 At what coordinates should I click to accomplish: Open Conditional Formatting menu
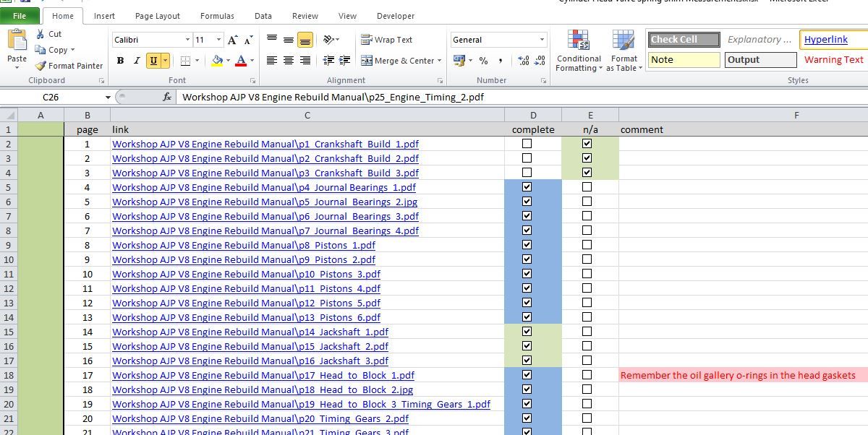[578, 52]
